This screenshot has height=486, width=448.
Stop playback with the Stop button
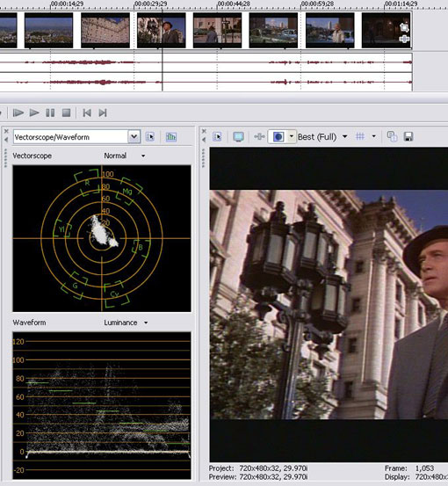coord(66,112)
